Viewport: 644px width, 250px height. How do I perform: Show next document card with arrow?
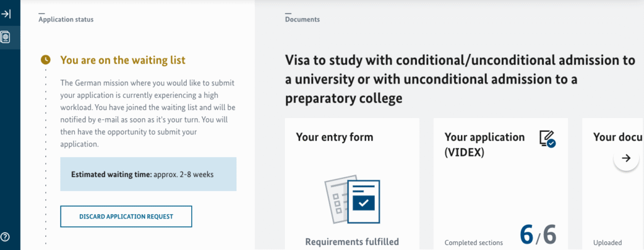[x=626, y=158]
